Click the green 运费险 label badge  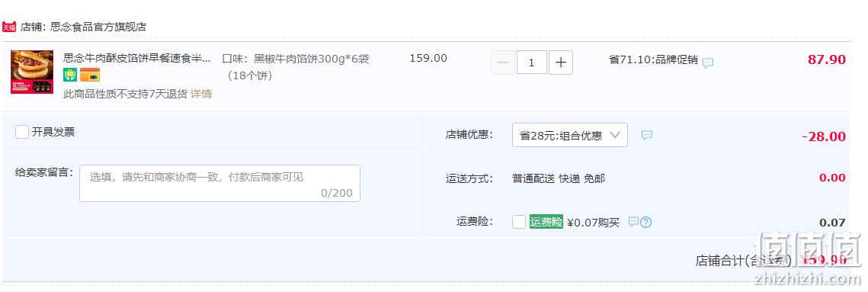[546, 222]
